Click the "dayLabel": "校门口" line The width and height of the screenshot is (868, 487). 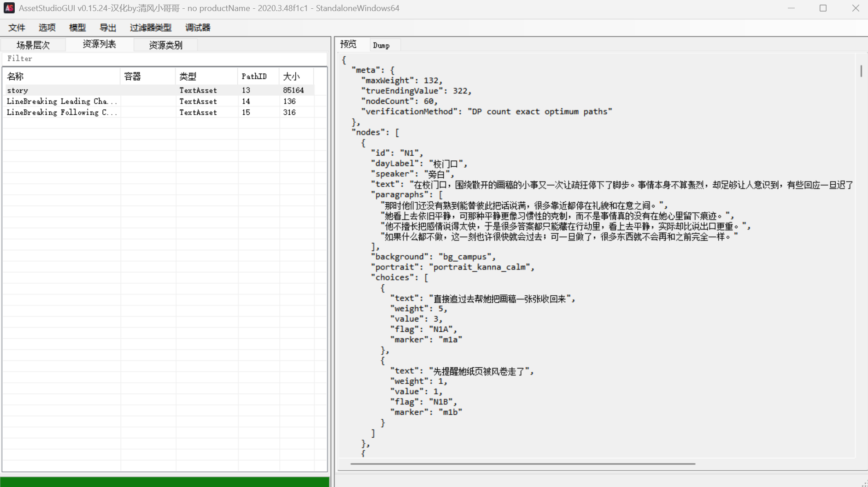click(419, 164)
